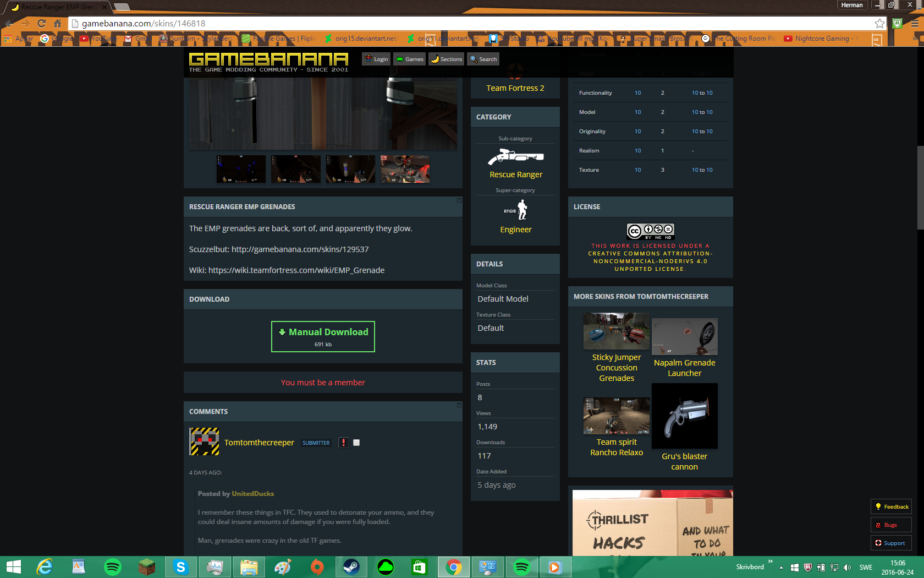Open the Engineer super-category link
924x578 pixels.
516,230
